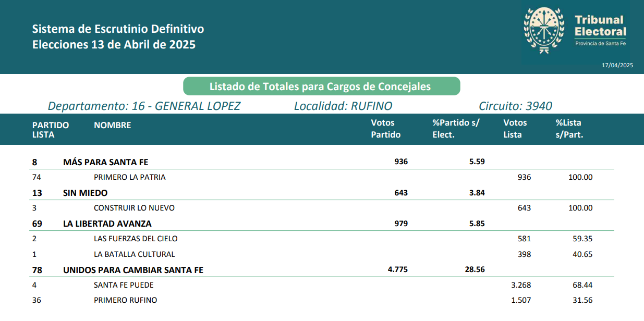The image size is (644, 321).
Task: Click the %Lista s/Part. column header
Action: coord(569,129)
